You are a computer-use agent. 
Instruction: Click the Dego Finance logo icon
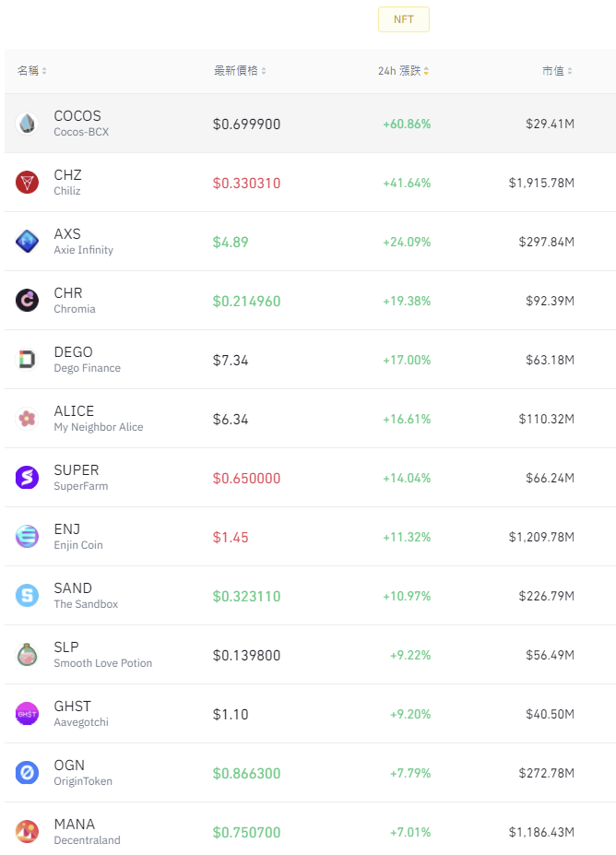(27, 360)
